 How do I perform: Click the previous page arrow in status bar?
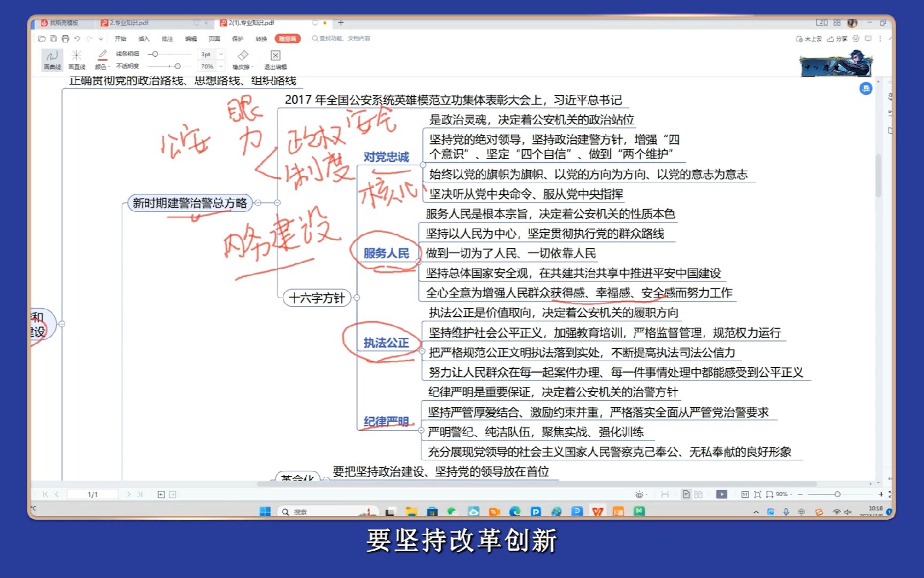[x=57, y=495]
